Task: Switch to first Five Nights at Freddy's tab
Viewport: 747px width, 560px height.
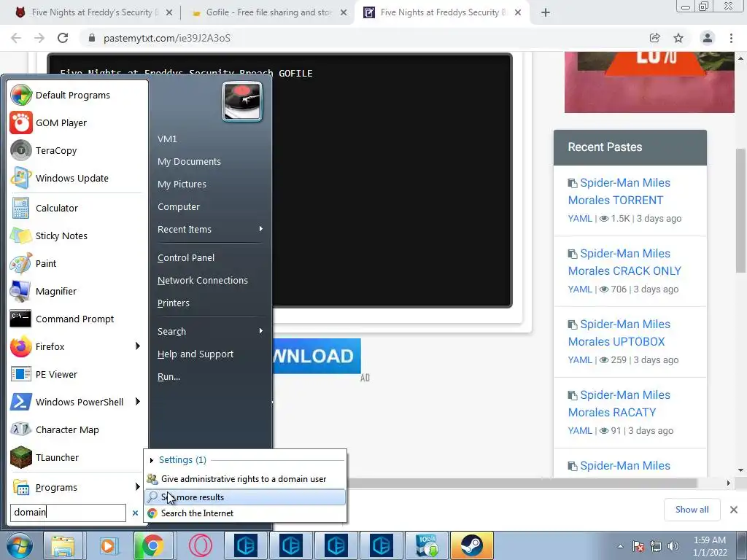Action: (93, 12)
